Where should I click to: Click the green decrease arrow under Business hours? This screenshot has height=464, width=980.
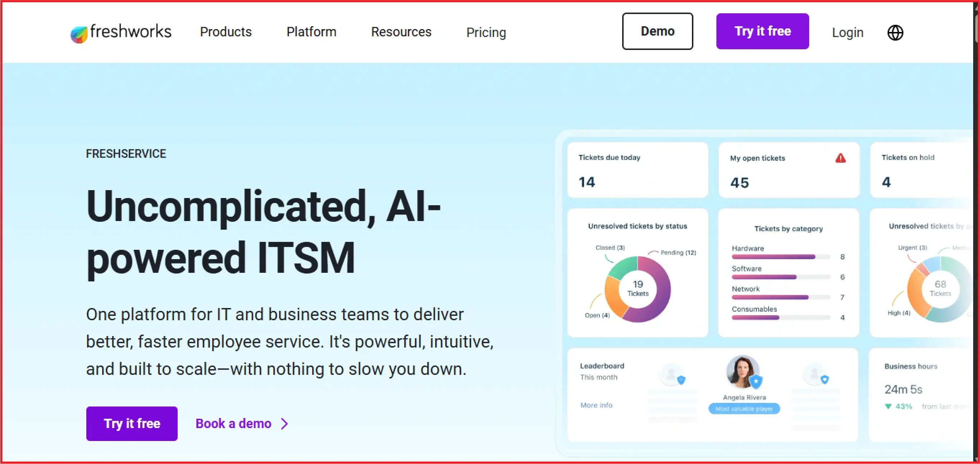(888, 406)
